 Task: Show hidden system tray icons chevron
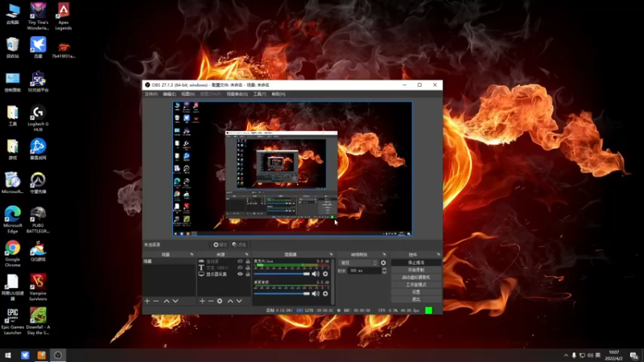[x=566, y=356]
